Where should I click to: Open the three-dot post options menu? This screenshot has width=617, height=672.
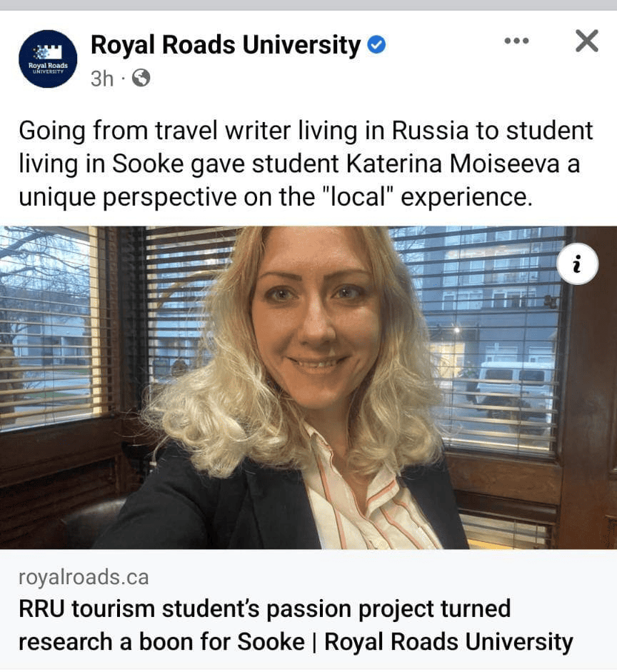(x=516, y=41)
